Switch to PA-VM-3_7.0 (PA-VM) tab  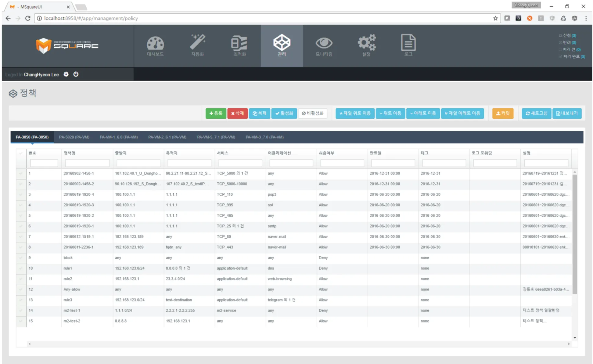[x=264, y=137]
